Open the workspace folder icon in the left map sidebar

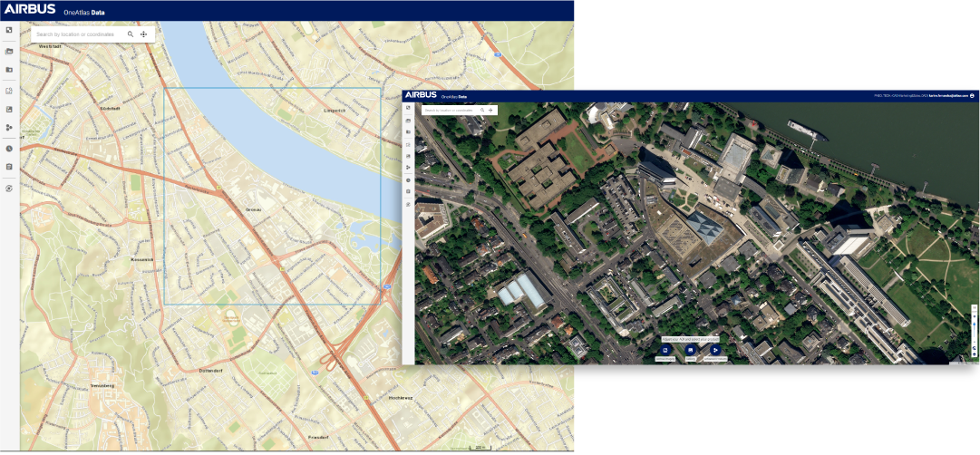click(9, 51)
